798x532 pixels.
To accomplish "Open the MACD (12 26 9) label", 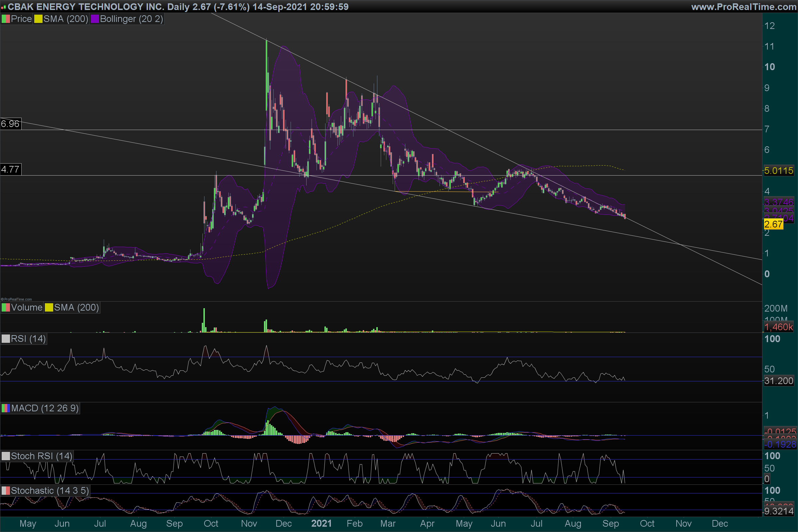I will click(45, 408).
